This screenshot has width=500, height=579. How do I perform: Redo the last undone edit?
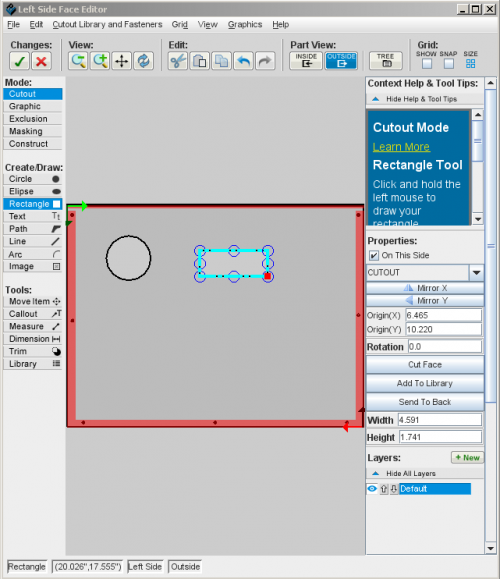pos(265,61)
